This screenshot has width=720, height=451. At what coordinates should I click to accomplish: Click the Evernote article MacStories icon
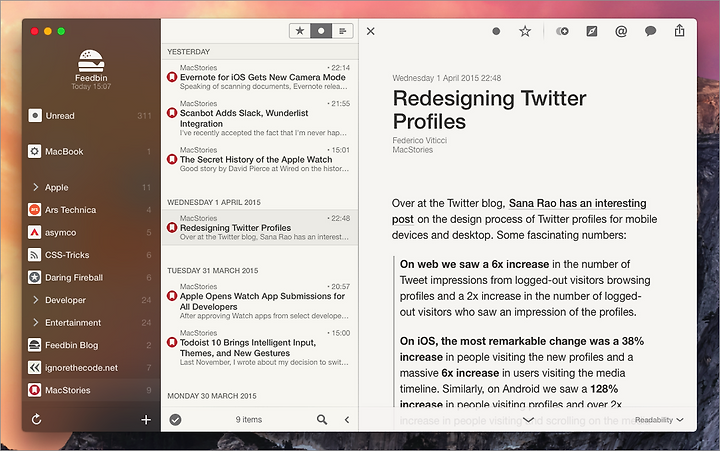(172, 77)
